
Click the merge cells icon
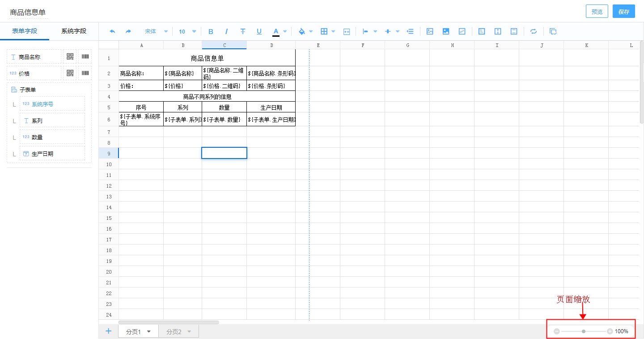tap(347, 31)
